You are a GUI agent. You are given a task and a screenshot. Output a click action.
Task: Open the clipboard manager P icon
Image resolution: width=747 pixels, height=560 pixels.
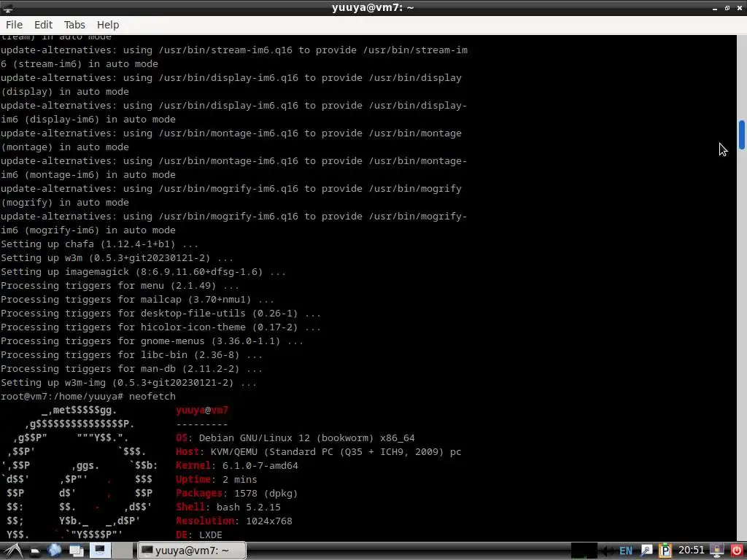tap(665, 551)
